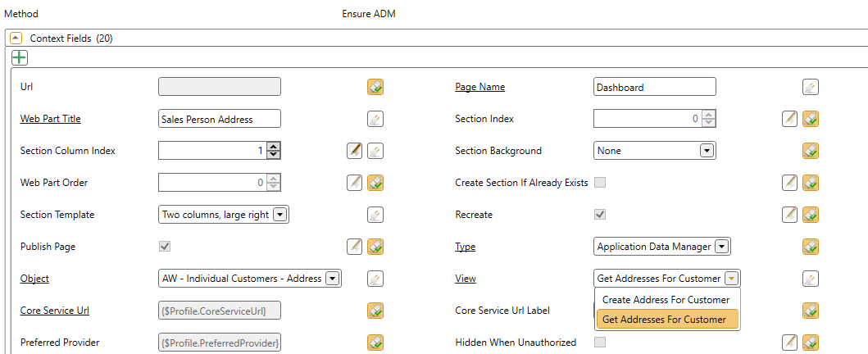Toggle the Recreate checkbox
The image size is (868, 354).
(599, 215)
